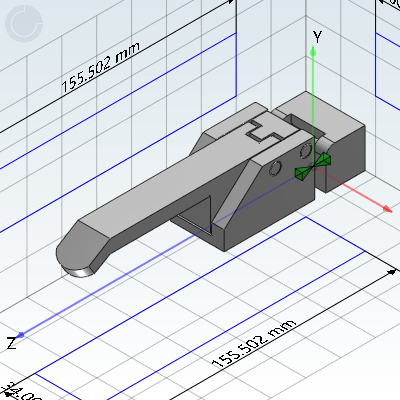Click the upper 155.502 mm dimension label
The width and height of the screenshot is (400, 400).
[x=100, y=67]
